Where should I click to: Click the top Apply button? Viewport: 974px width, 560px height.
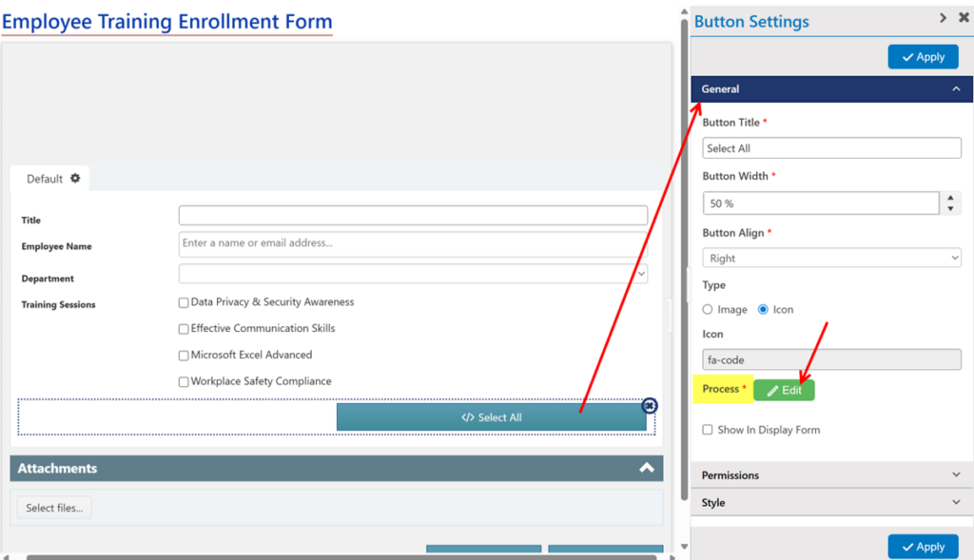click(x=923, y=57)
